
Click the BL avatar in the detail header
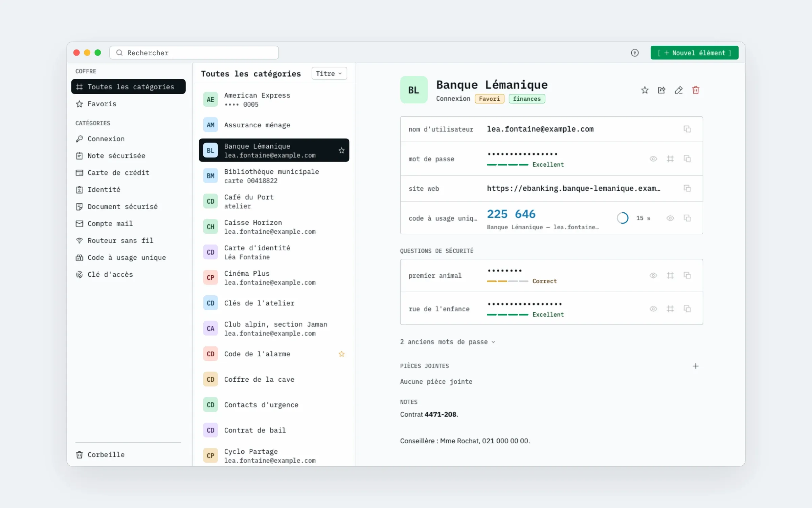tap(413, 90)
